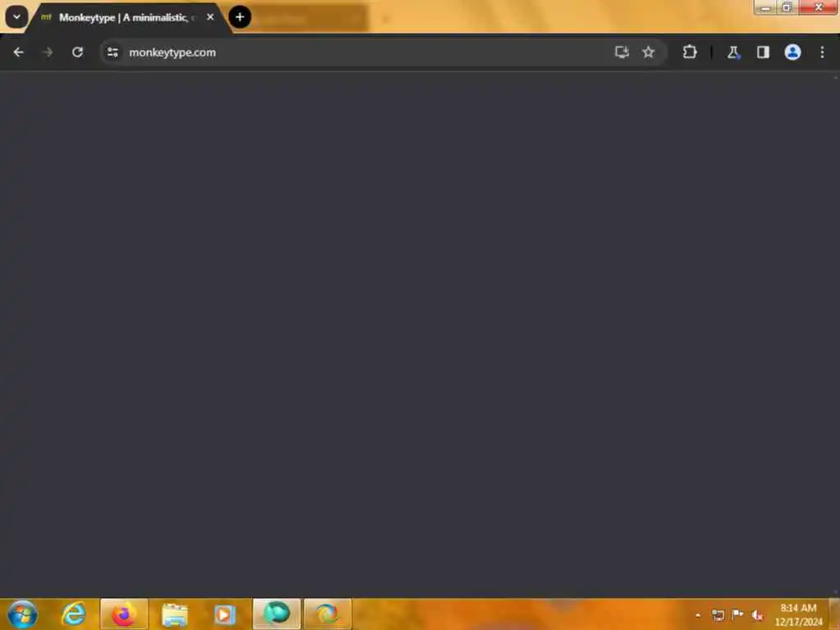This screenshot has height=630, width=840.
Task: Expand the tab search dropdown arrow
Action: coord(16,17)
